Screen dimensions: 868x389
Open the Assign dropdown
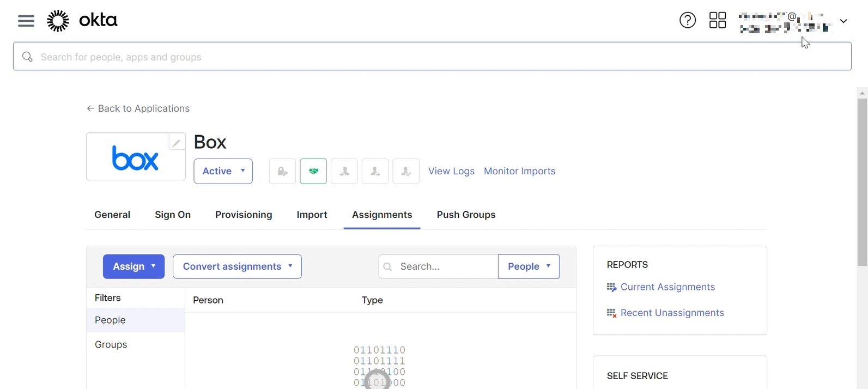pyautogui.click(x=133, y=266)
